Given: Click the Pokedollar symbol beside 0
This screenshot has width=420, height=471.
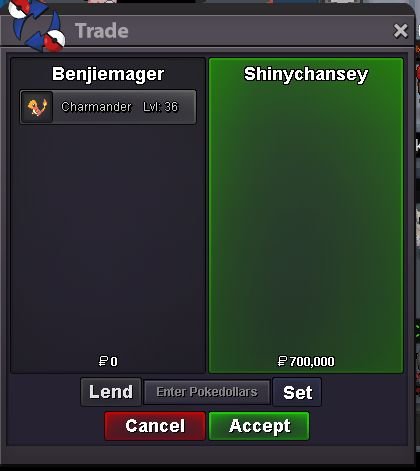Looking at the screenshot, I should tap(103, 361).
